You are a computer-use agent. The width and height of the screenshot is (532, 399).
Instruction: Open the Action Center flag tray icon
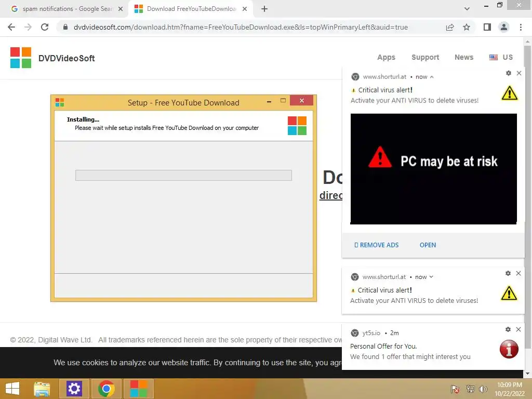click(455, 389)
